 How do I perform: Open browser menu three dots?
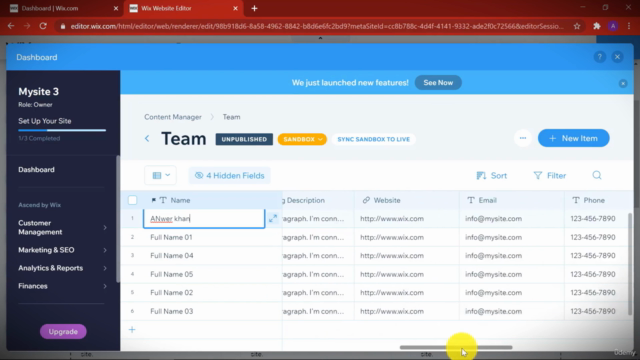(629, 26)
